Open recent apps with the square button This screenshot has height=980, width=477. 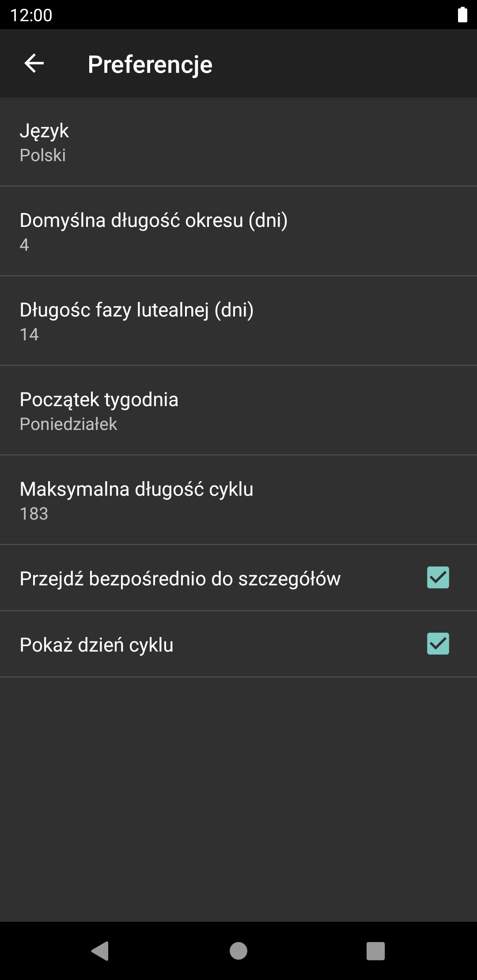375,950
